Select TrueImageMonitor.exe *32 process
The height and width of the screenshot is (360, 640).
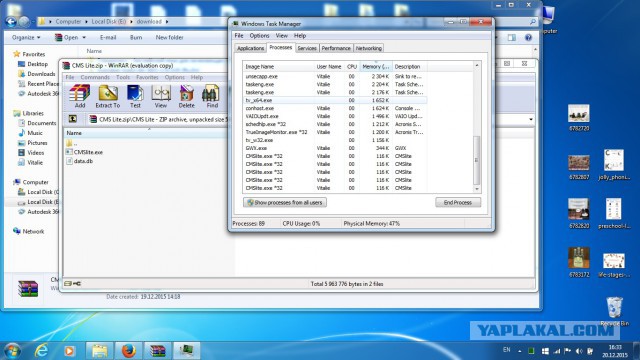335,132
